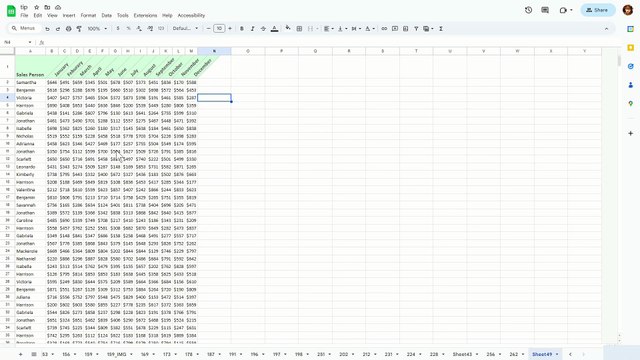Open the zoom level dropdown
Viewport: 640px width, 360px height.
[97, 29]
